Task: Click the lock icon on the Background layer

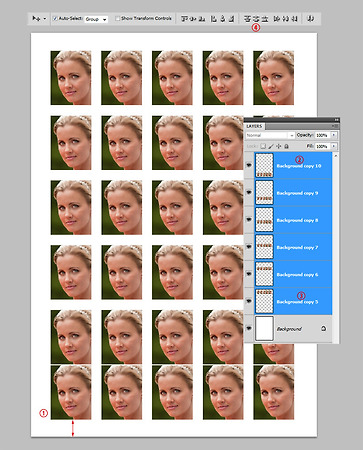Action: tap(323, 329)
